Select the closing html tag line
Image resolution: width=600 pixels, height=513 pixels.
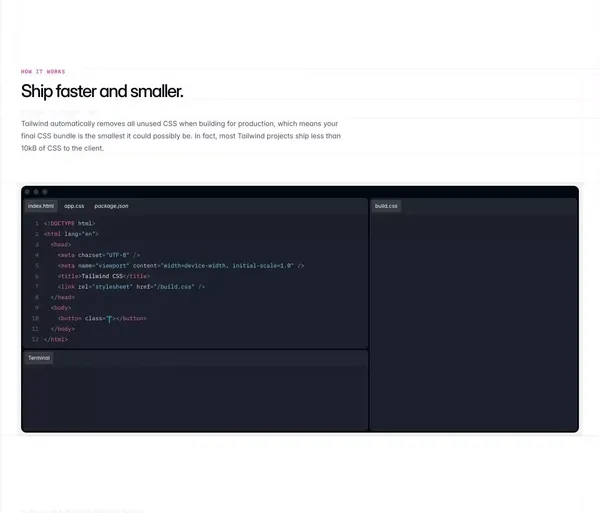[55, 339]
